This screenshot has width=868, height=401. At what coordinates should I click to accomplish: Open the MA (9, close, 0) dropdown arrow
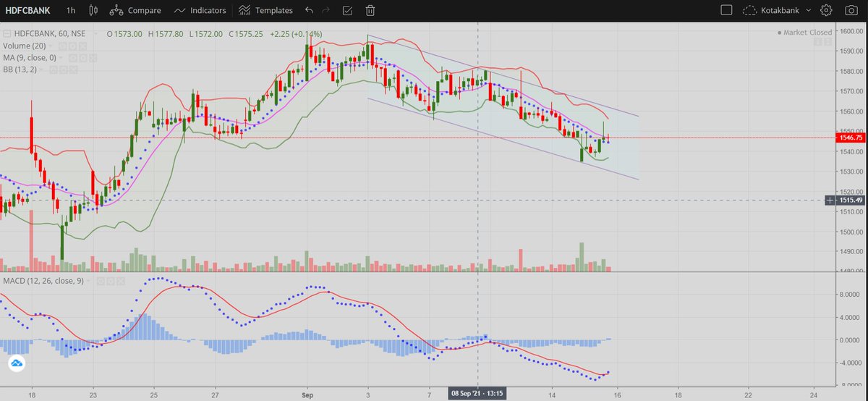pos(61,58)
